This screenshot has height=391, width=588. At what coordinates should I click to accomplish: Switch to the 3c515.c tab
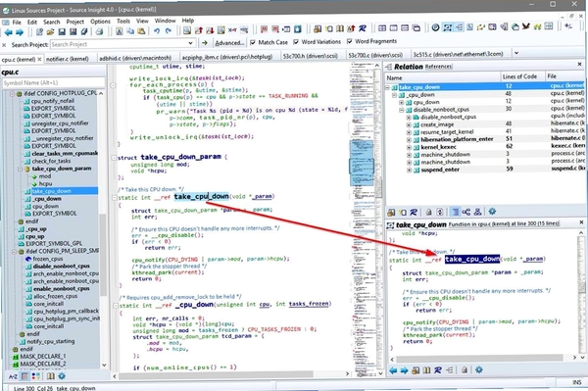(458, 54)
